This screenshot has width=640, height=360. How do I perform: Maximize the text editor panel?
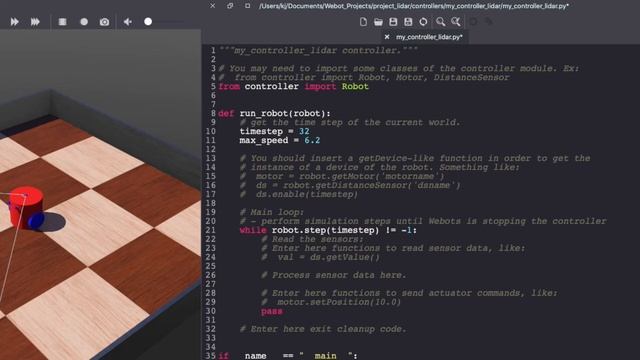[x=248, y=6]
